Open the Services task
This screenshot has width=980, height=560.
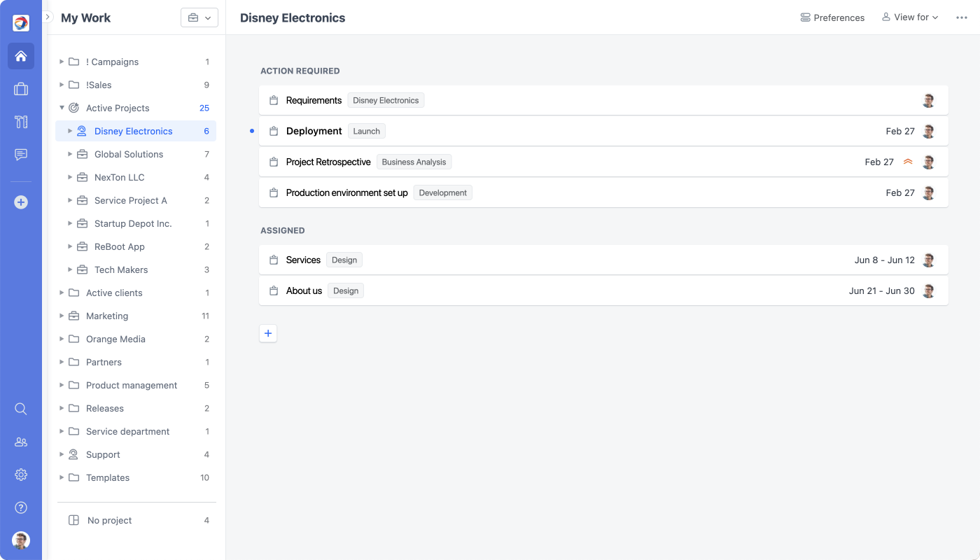[603, 260]
